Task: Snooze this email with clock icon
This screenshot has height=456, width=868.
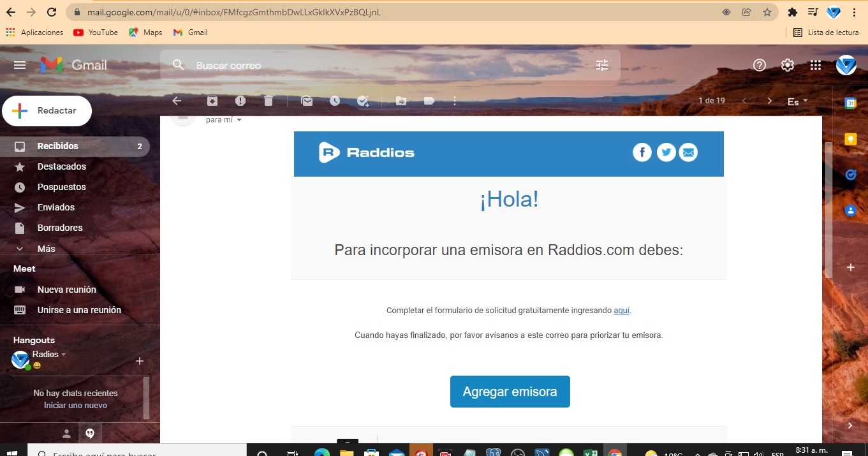Action: tap(335, 101)
